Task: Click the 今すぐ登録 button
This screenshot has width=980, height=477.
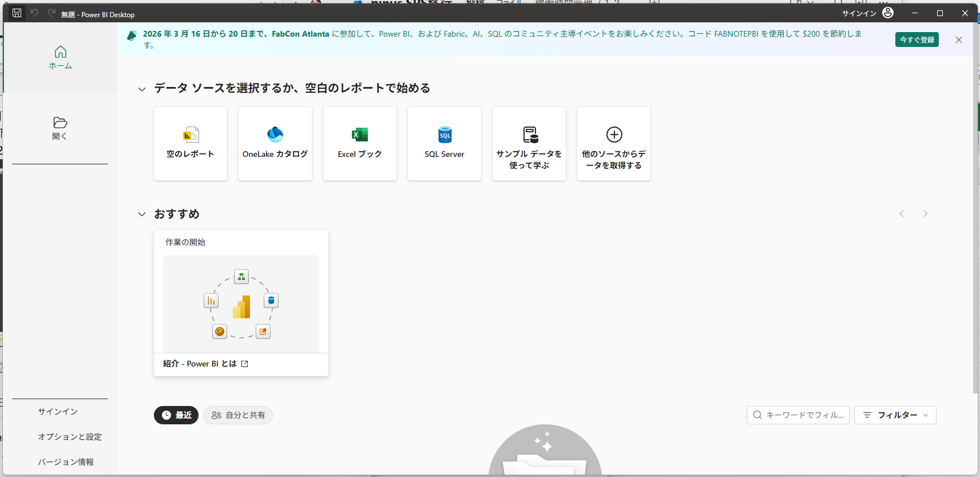Action: click(x=916, y=40)
